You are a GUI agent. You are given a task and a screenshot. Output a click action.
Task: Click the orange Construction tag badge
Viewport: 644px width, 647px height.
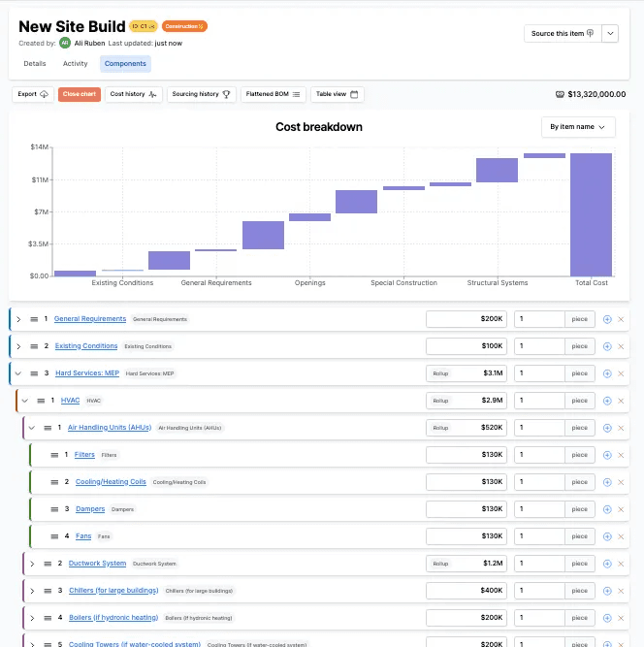184,26
